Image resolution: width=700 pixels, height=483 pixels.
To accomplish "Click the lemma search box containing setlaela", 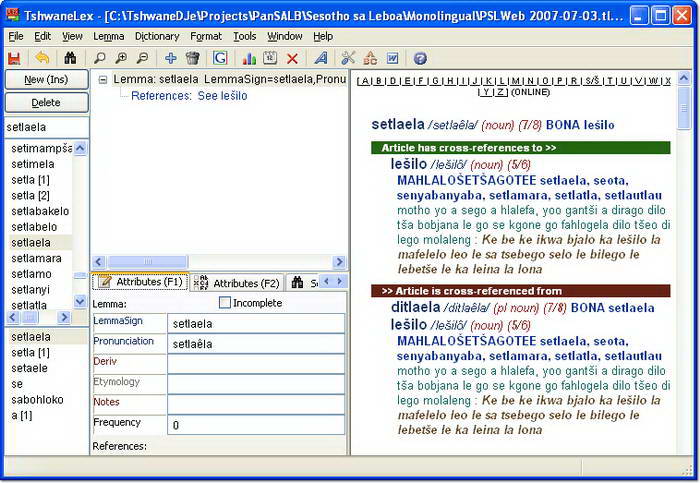I will point(46,127).
